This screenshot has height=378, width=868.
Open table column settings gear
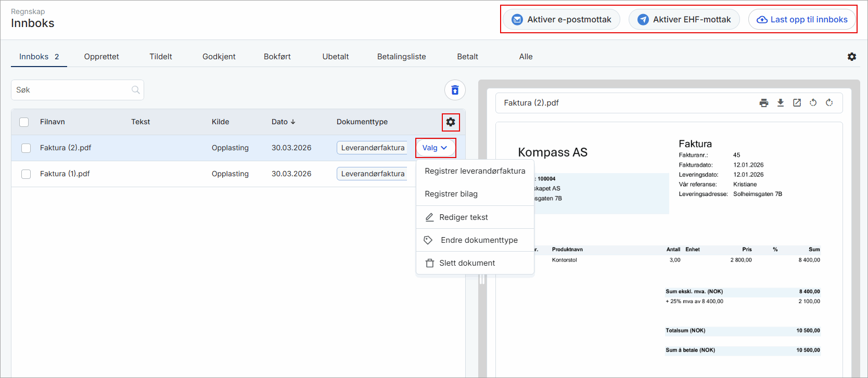click(451, 122)
